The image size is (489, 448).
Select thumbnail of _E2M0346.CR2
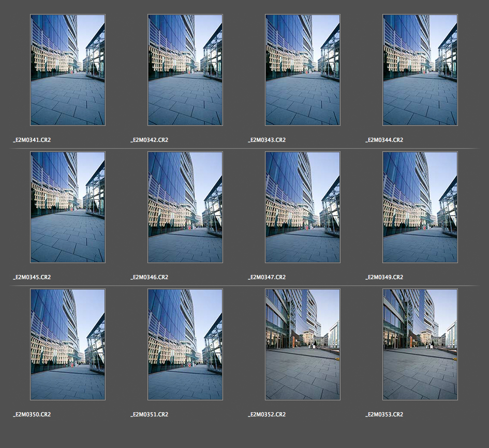[x=185, y=207]
